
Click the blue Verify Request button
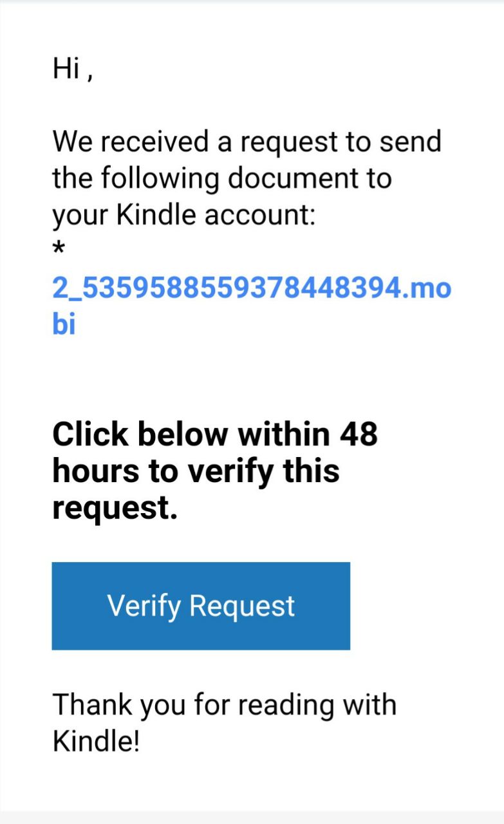tap(201, 606)
